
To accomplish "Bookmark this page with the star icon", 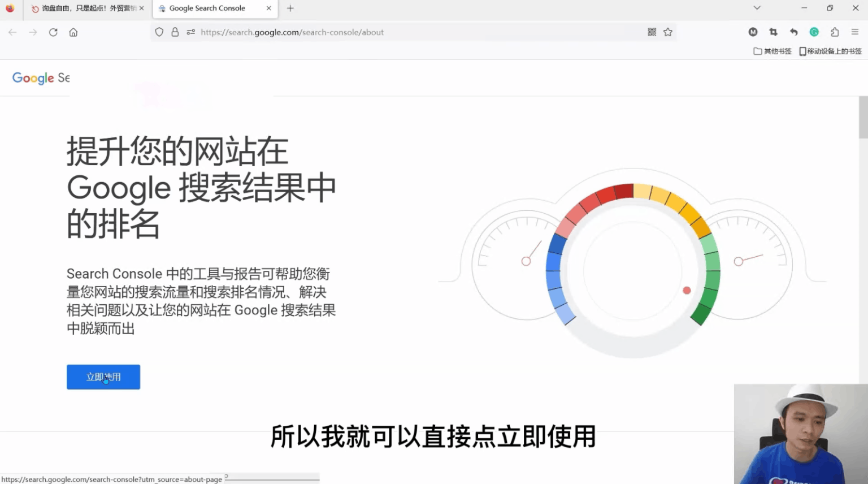I will click(668, 32).
